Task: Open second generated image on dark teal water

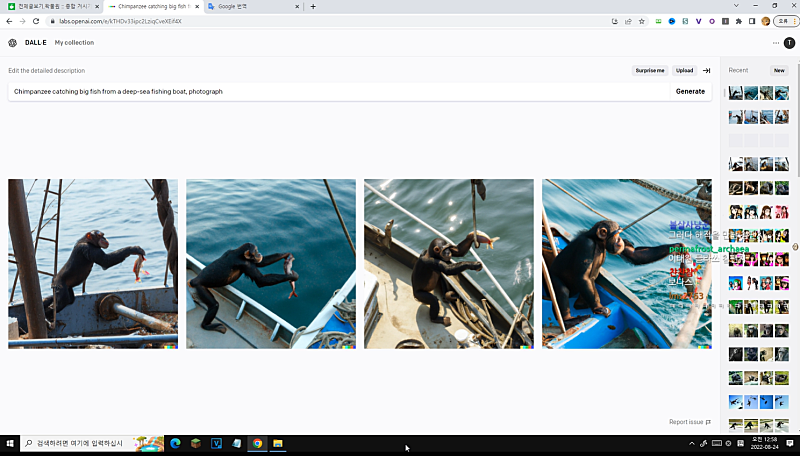Action: [x=271, y=264]
